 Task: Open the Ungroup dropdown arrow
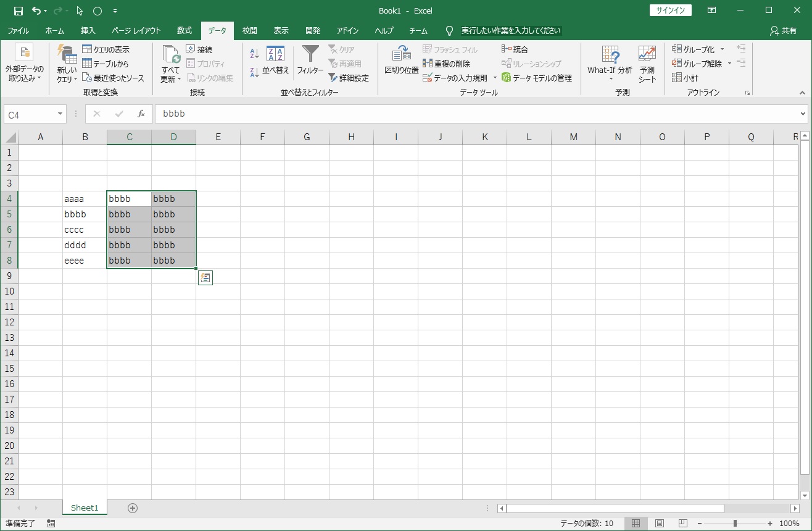coord(729,64)
